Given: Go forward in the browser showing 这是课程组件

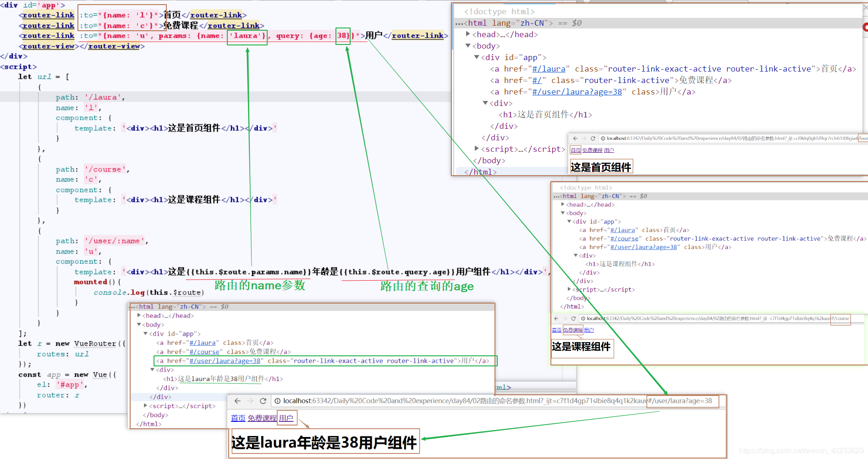Looking at the screenshot, I should click(565, 318).
